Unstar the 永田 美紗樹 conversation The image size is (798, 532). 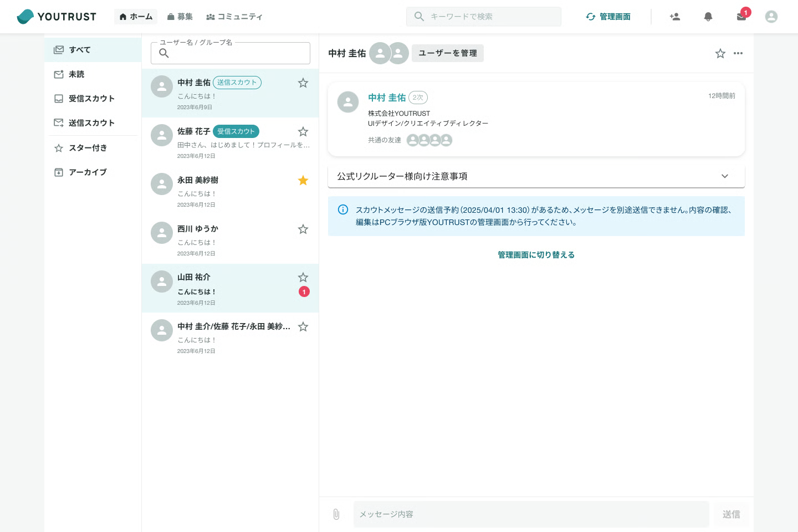coord(303,180)
